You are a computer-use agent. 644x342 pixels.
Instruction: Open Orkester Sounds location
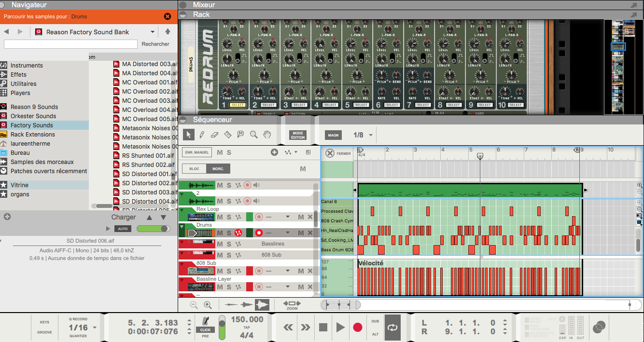(x=33, y=116)
